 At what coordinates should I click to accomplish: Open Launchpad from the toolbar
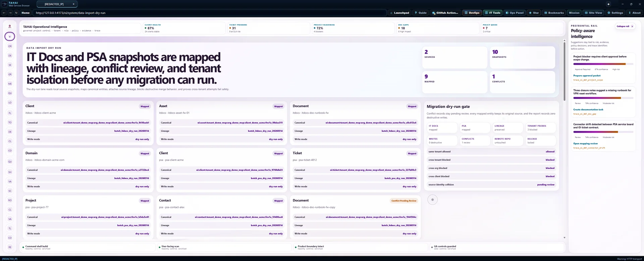click(x=399, y=13)
